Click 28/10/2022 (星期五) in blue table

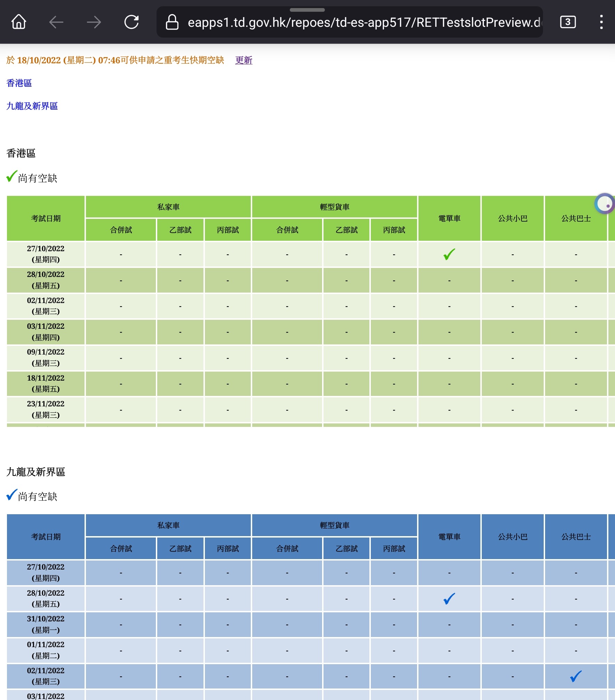(46, 598)
